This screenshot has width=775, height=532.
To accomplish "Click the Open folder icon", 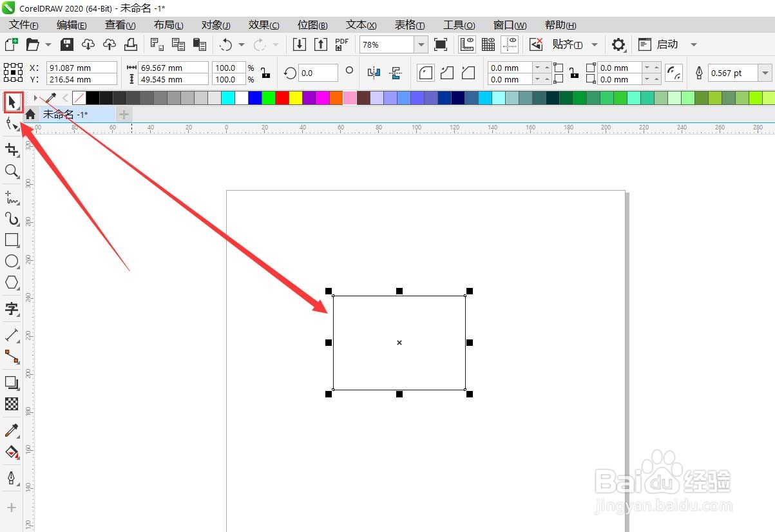I will pyautogui.click(x=33, y=44).
